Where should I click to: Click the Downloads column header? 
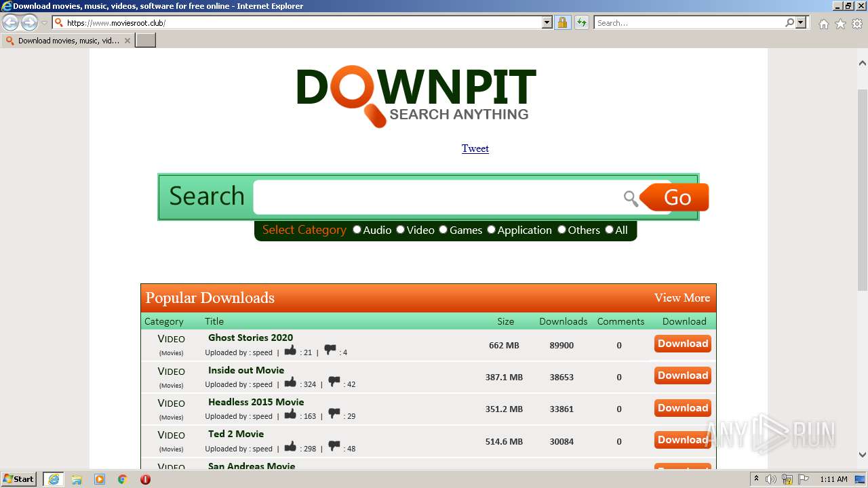coord(563,321)
